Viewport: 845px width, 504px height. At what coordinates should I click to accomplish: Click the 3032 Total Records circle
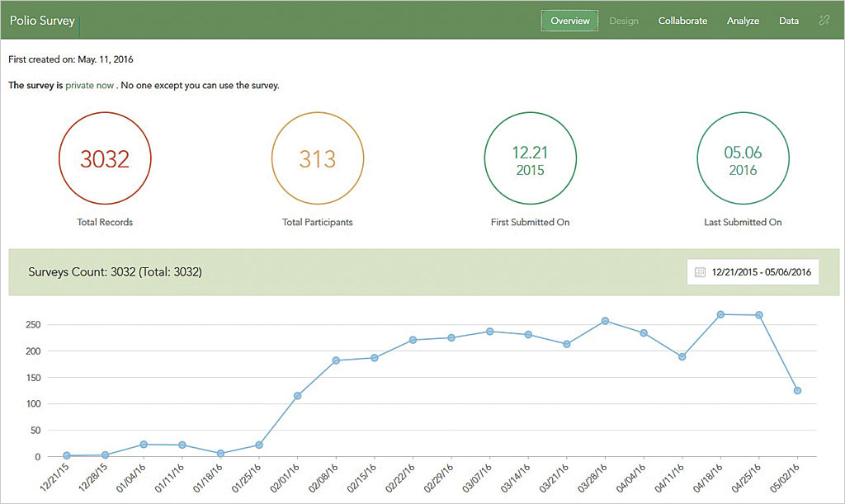pyautogui.click(x=105, y=158)
